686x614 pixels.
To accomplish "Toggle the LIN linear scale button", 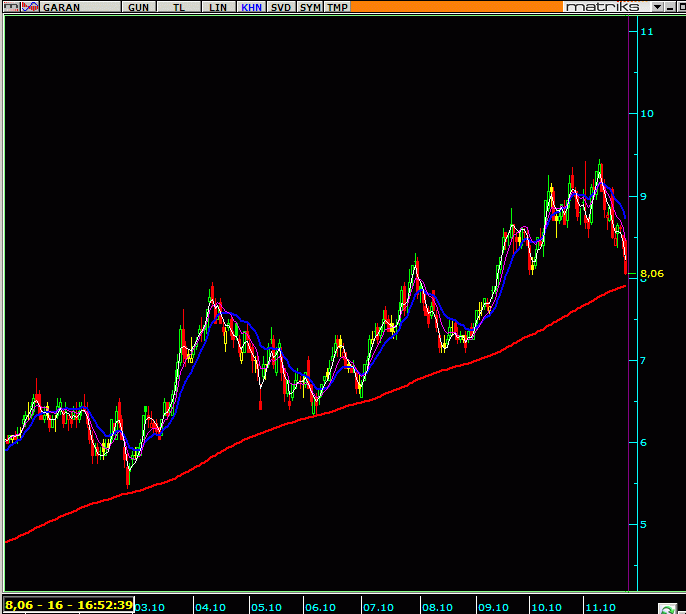I will click(x=217, y=7).
